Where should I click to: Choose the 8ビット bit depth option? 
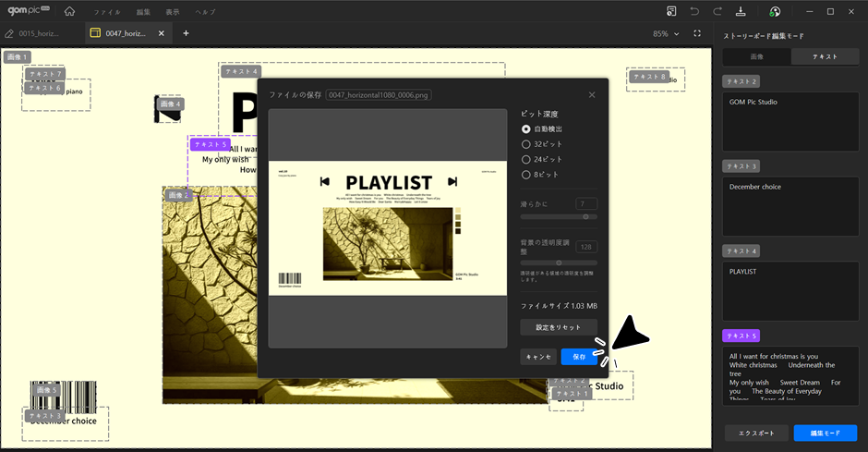tap(526, 175)
